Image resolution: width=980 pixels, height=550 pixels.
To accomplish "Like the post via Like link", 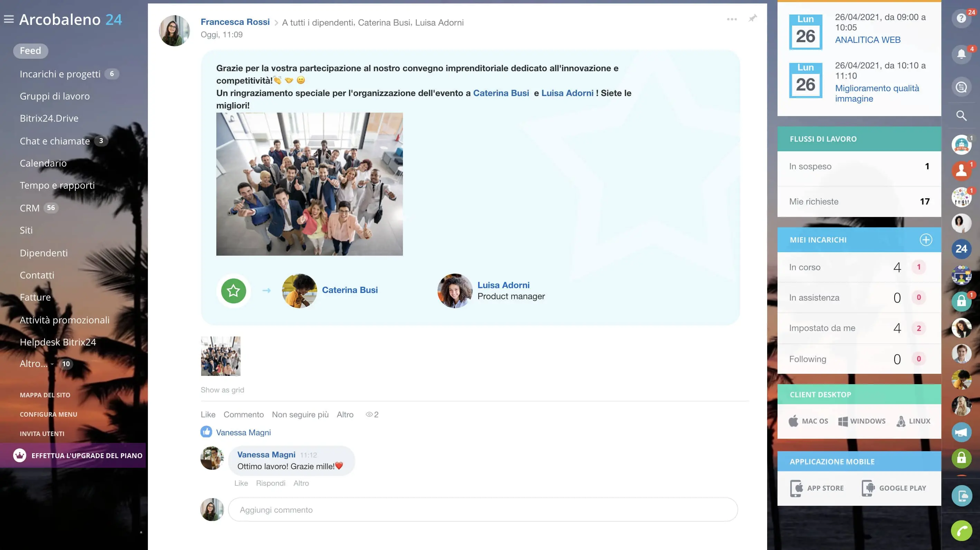I will click(208, 415).
